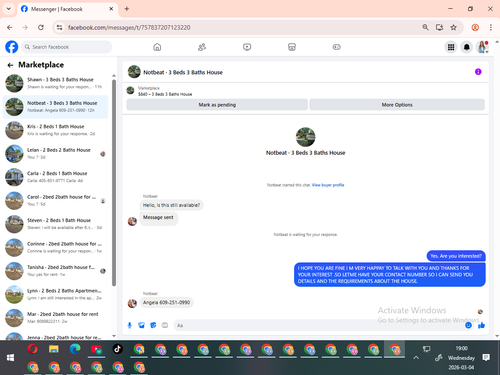Image resolution: width=500 pixels, height=375 pixels.
Task: Open conversation information purple icon
Action: [478, 72]
